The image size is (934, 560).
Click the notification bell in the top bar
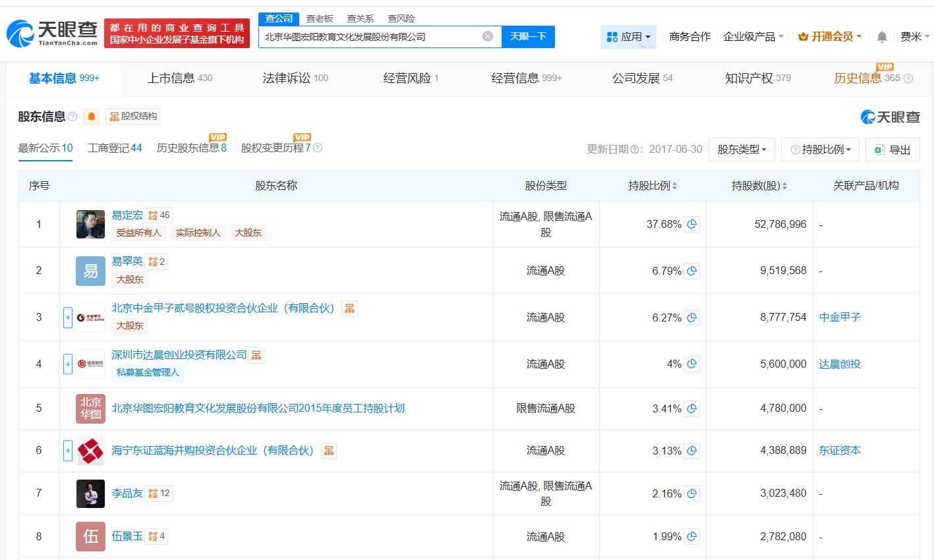(881, 37)
